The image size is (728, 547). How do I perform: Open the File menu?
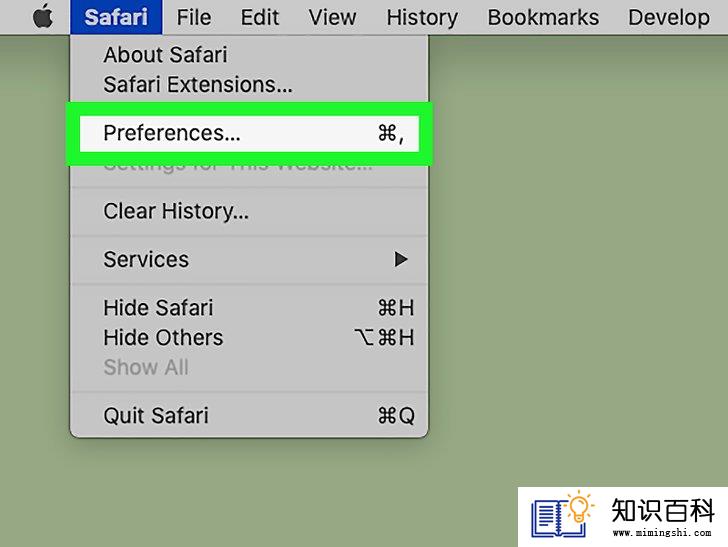[x=194, y=17]
